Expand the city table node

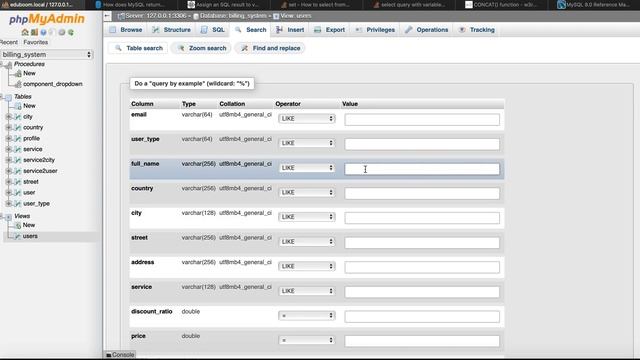tap(9, 117)
